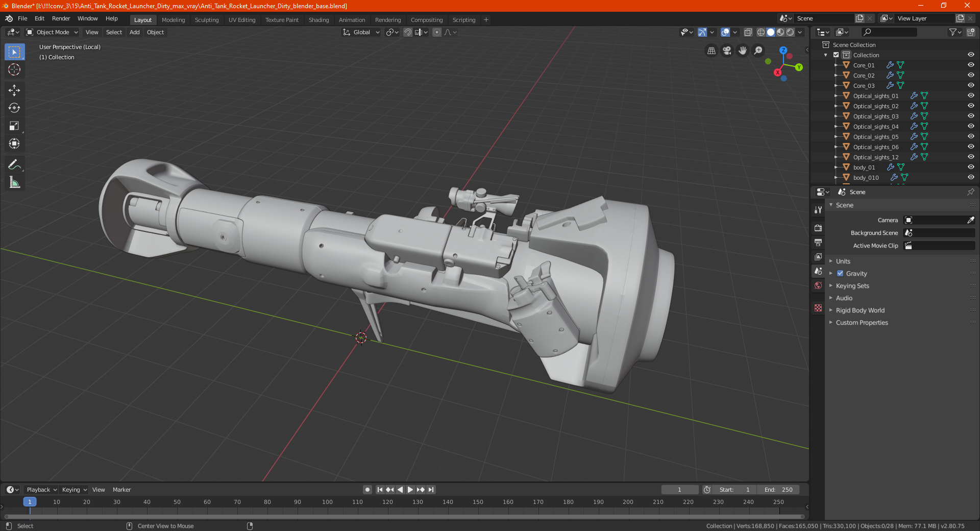Open the Render menu
This screenshot has height=531, width=980.
[61, 18]
